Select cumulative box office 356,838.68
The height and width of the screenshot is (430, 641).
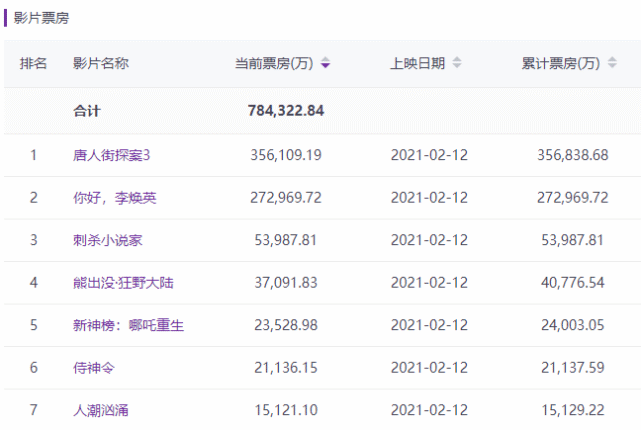573,155
